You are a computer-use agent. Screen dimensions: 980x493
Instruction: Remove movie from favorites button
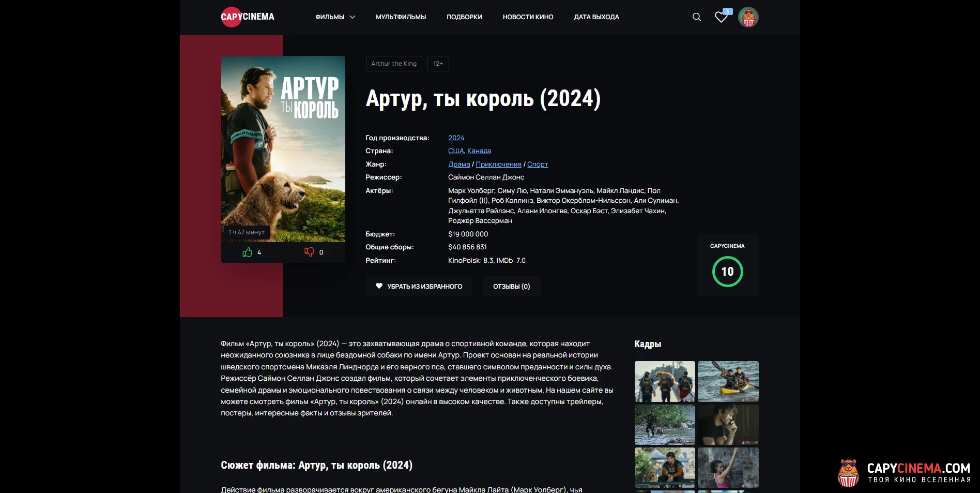pos(419,286)
